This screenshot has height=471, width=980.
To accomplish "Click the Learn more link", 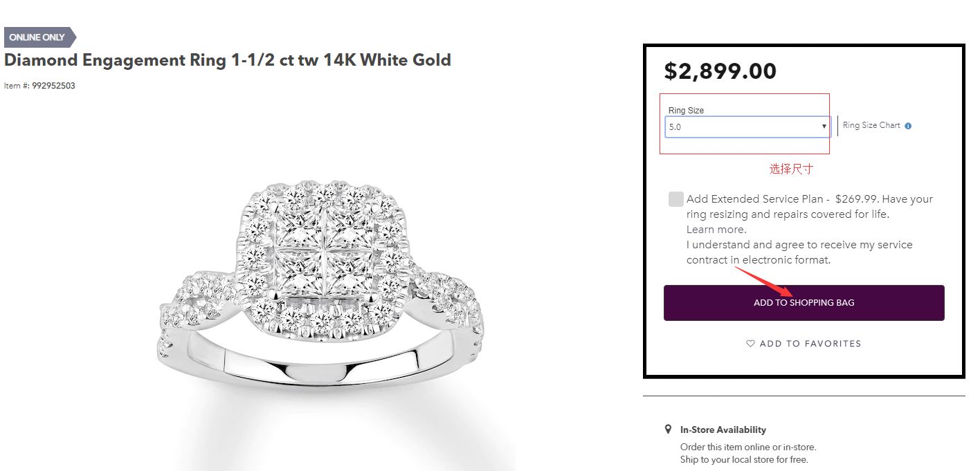I will [x=716, y=230].
